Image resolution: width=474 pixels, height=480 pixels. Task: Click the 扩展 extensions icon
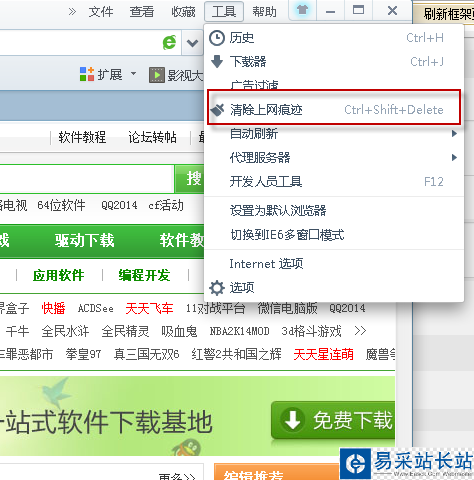pyautogui.click(x=87, y=74)
